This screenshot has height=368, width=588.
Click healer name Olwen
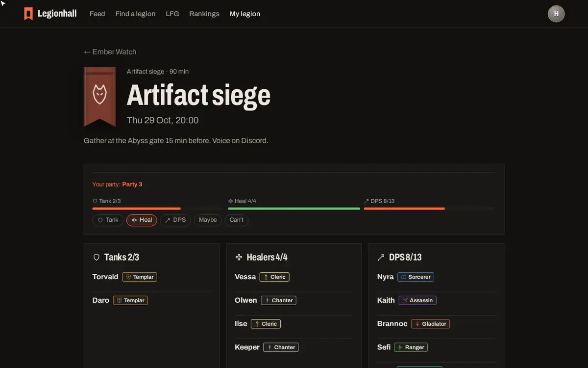(246, 300)
